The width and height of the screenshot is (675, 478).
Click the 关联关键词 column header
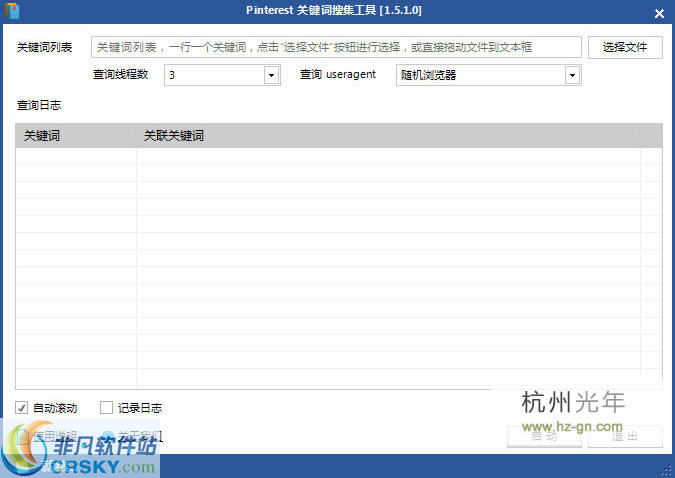(389, 136)
